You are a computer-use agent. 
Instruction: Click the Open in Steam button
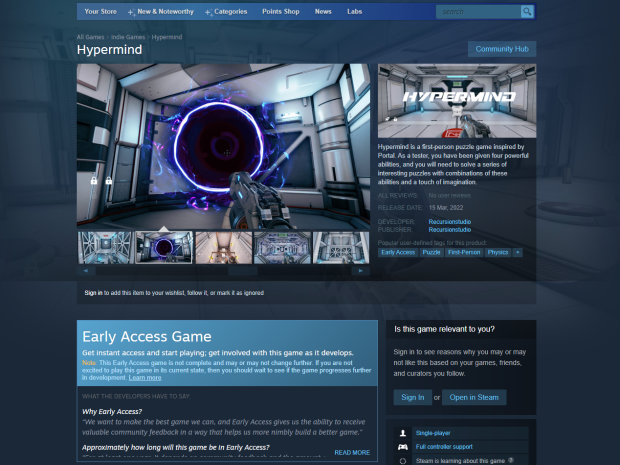pos(474,397)
